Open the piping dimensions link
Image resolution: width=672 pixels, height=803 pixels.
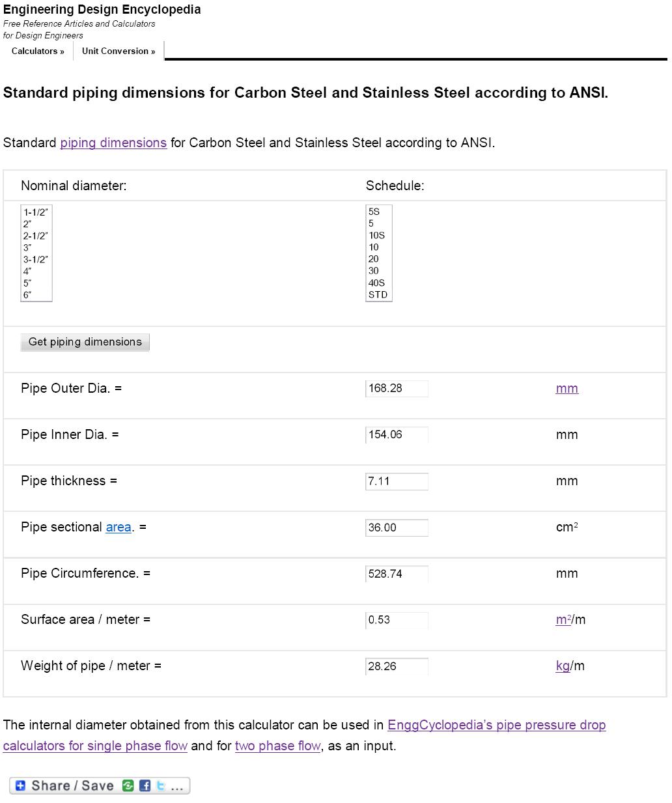[113, 143]
